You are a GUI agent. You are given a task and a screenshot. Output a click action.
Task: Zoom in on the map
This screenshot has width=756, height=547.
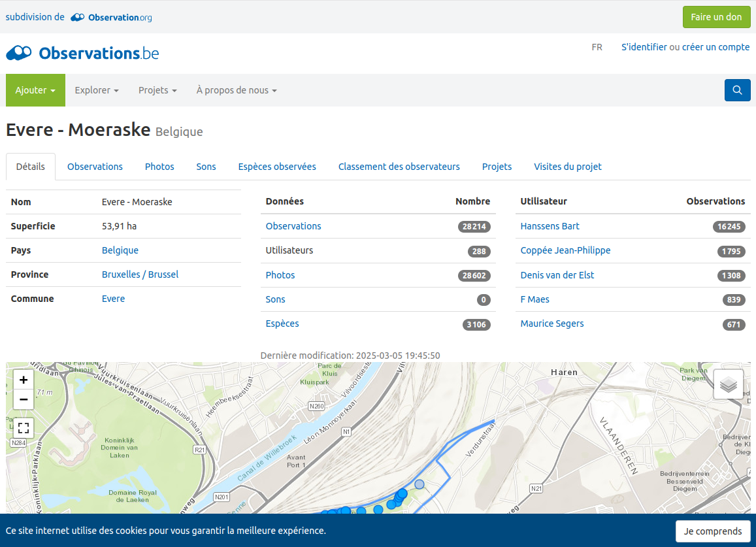(x=23, y=380)
